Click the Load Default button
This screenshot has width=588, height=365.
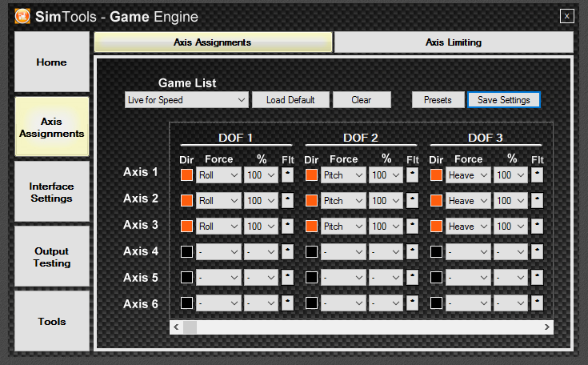(x=290, y=100)
